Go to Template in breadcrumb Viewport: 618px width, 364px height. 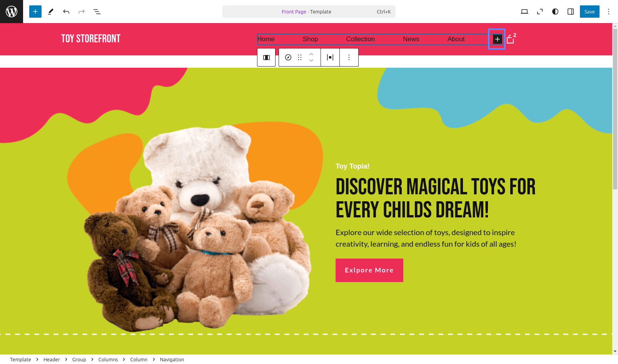20,359
